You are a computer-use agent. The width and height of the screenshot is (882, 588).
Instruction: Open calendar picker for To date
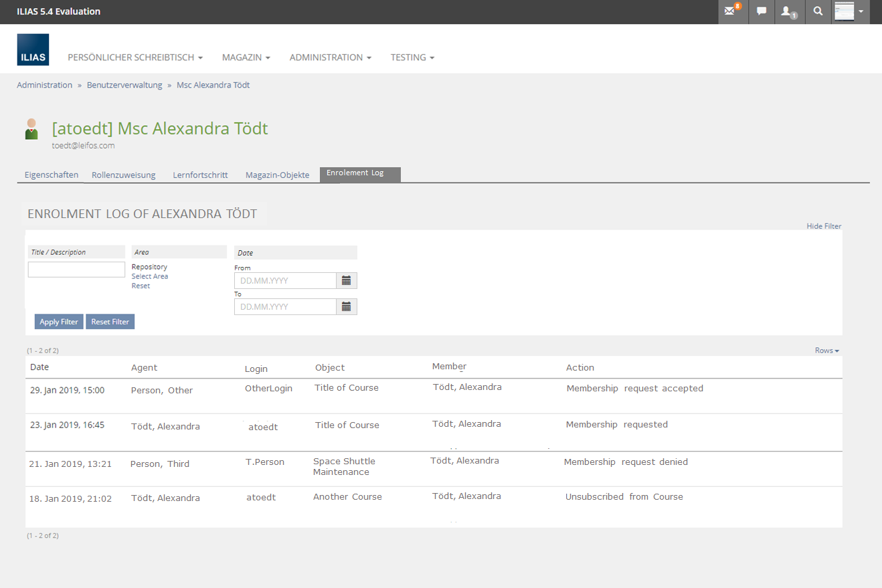pyautogui.click(x=346, y=307)
